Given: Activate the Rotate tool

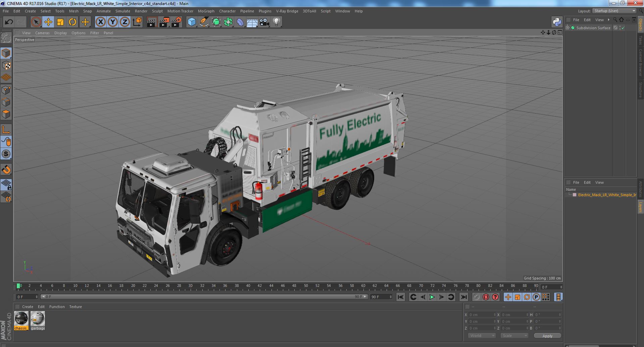Looking at the screenshot, I should pos(72,22).
